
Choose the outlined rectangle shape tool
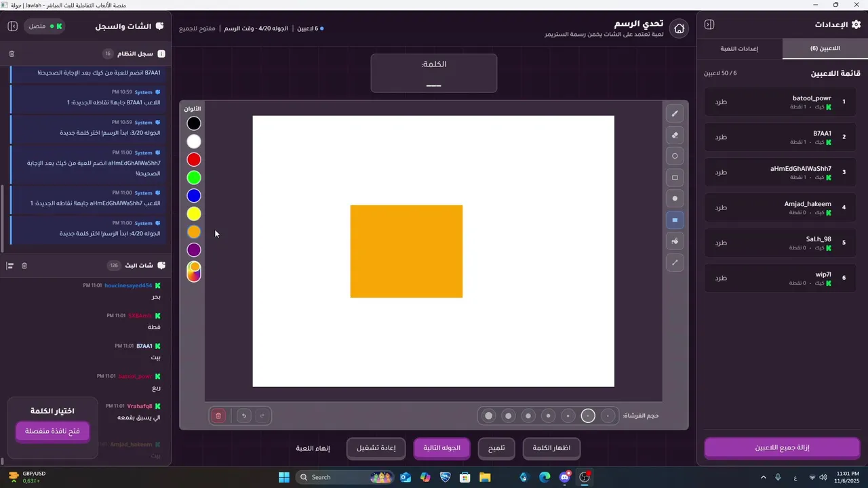click(675, 178)
